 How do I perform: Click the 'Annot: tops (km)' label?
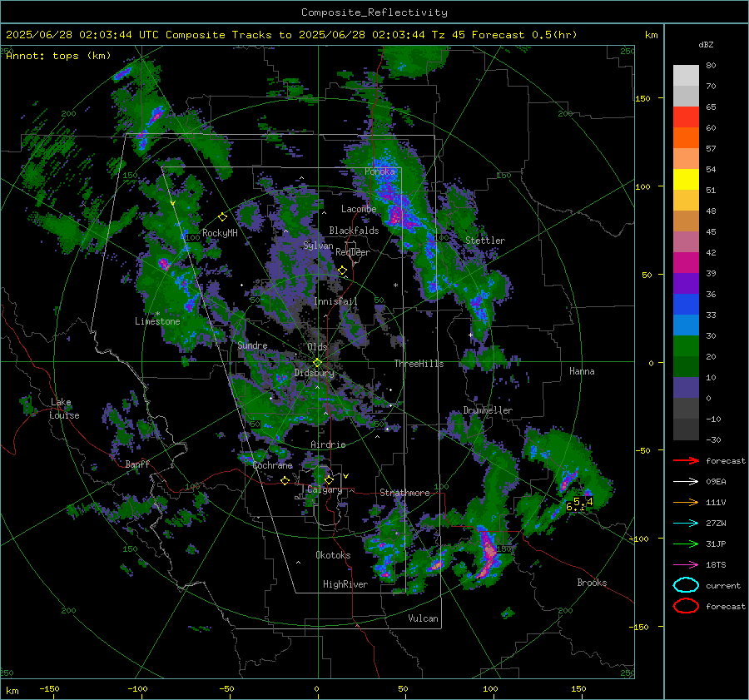(58, 56)
